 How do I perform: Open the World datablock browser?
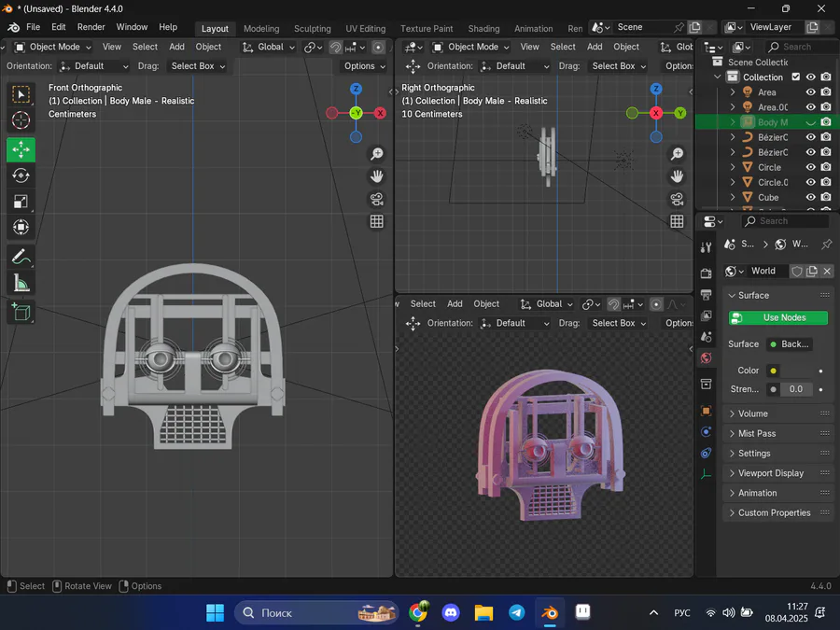coord(734,271)
